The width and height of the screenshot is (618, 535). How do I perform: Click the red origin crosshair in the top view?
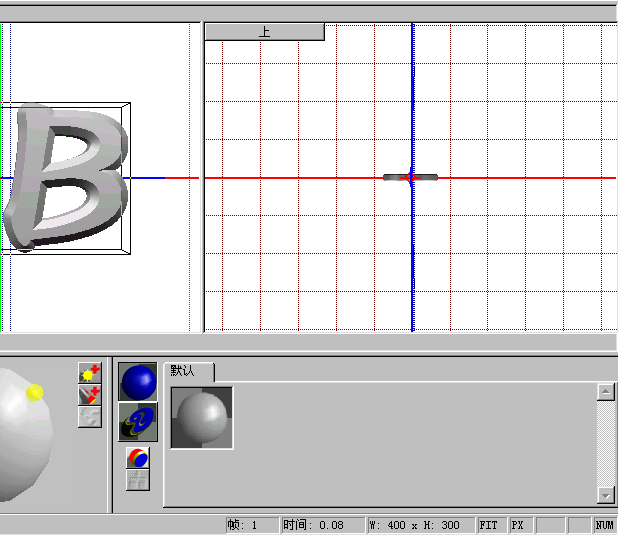point(410,178)
